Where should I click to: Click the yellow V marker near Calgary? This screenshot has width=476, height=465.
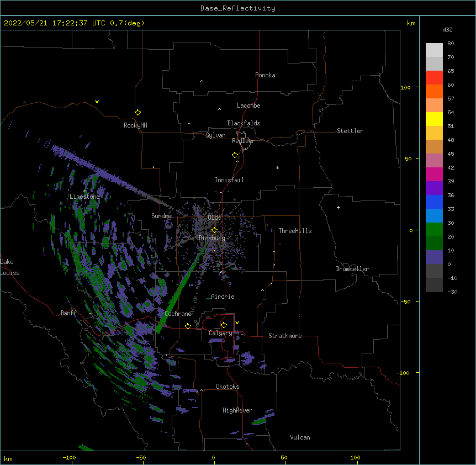coord(237,323)
